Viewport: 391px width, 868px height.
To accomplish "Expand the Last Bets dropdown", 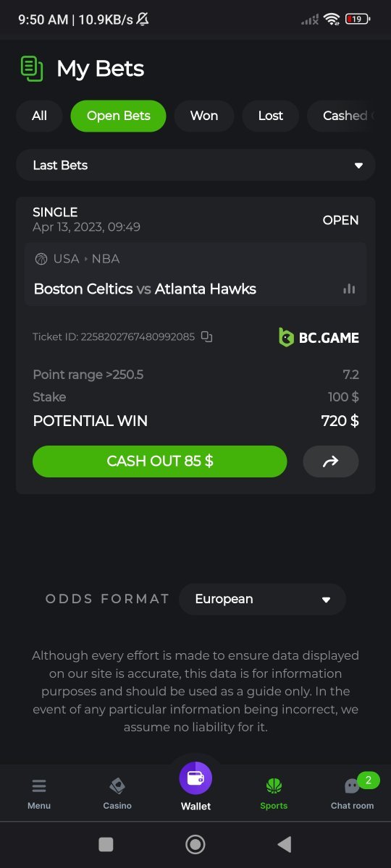I will [x=195, y=165].
